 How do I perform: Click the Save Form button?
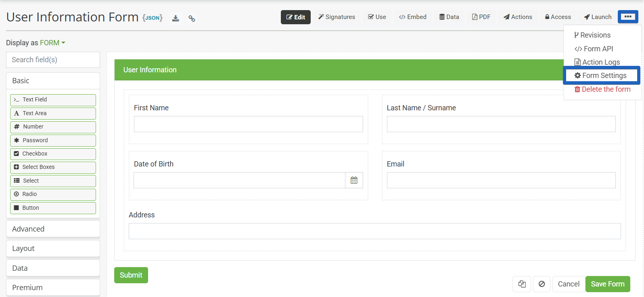608,284
